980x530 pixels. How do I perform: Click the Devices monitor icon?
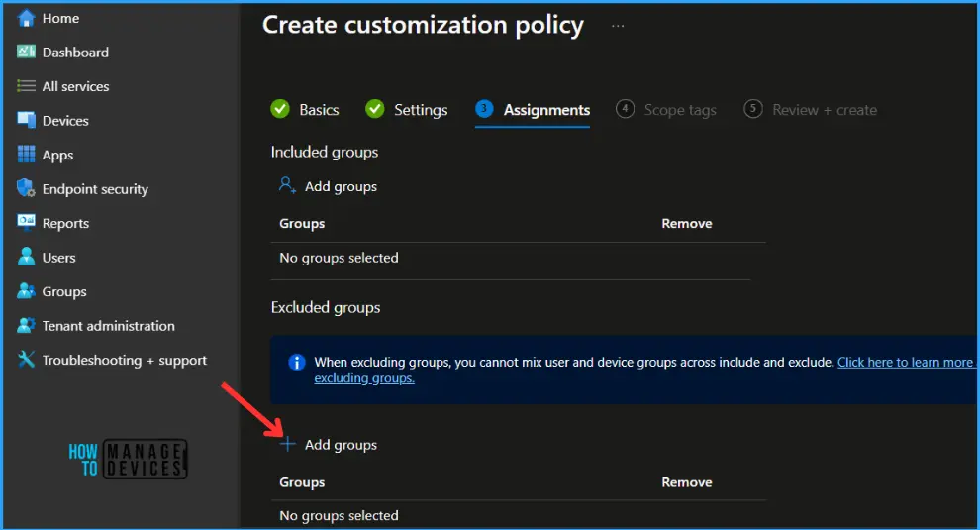(26, 120)
